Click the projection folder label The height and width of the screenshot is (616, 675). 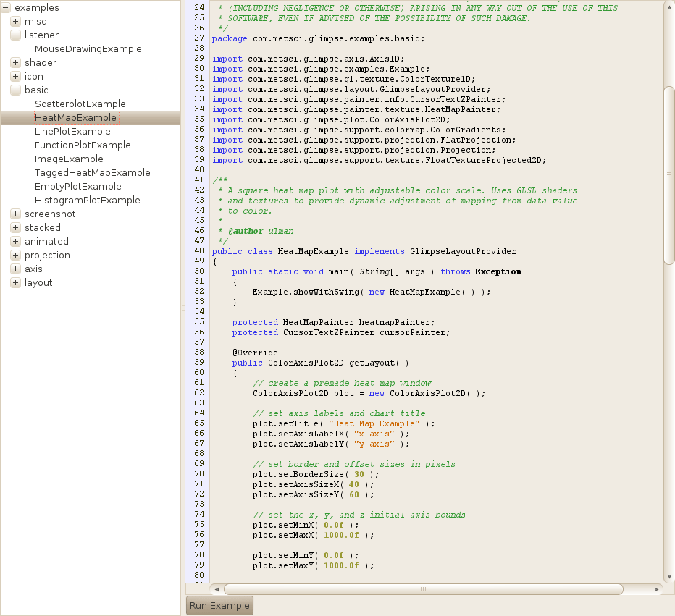[x=47, y=256]
